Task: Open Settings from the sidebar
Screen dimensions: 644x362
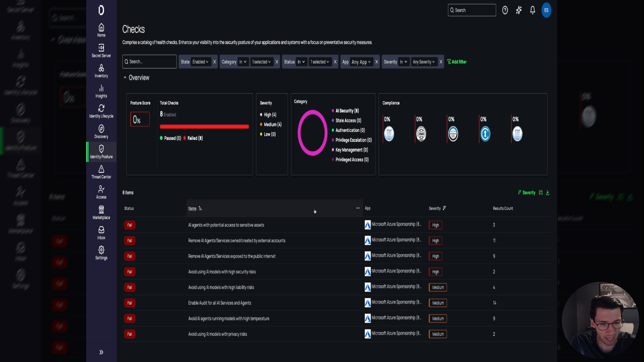Action: click(101, 253)
